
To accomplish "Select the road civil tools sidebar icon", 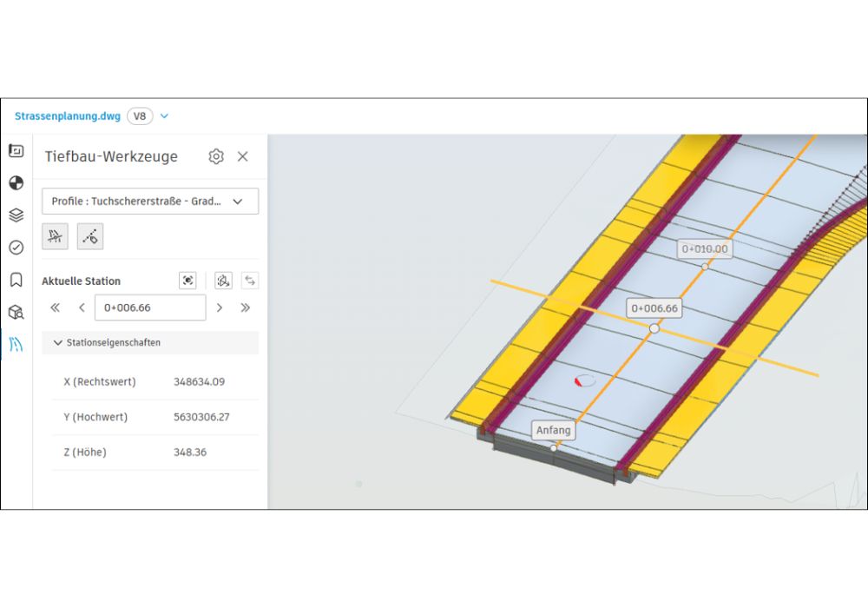I will click(x=16, y=344).
